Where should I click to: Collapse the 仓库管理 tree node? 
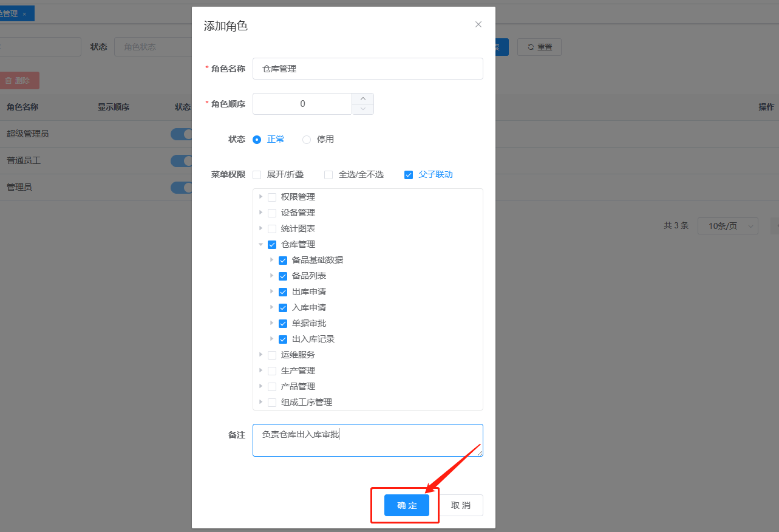261,244
